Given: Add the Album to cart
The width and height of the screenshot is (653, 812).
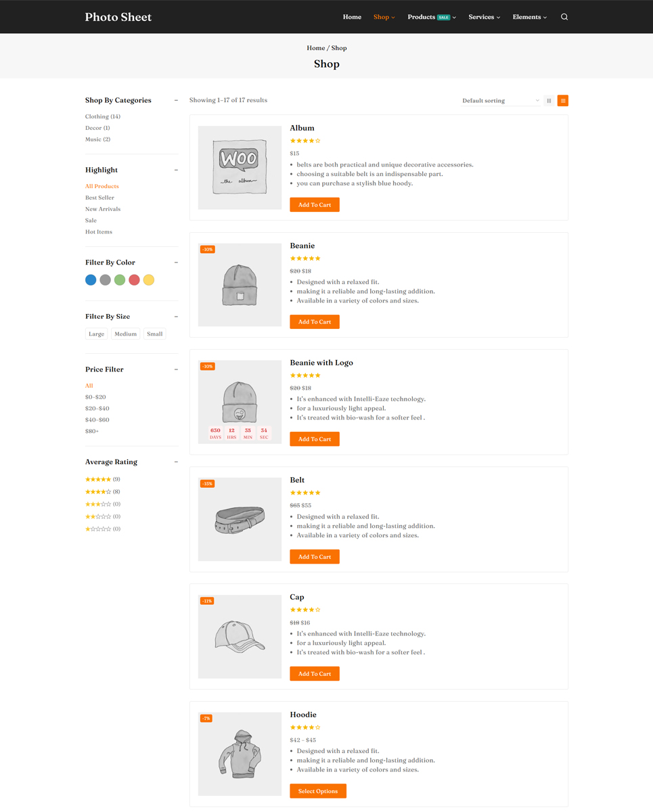Looking at the screenshot, I should (315, 204).
